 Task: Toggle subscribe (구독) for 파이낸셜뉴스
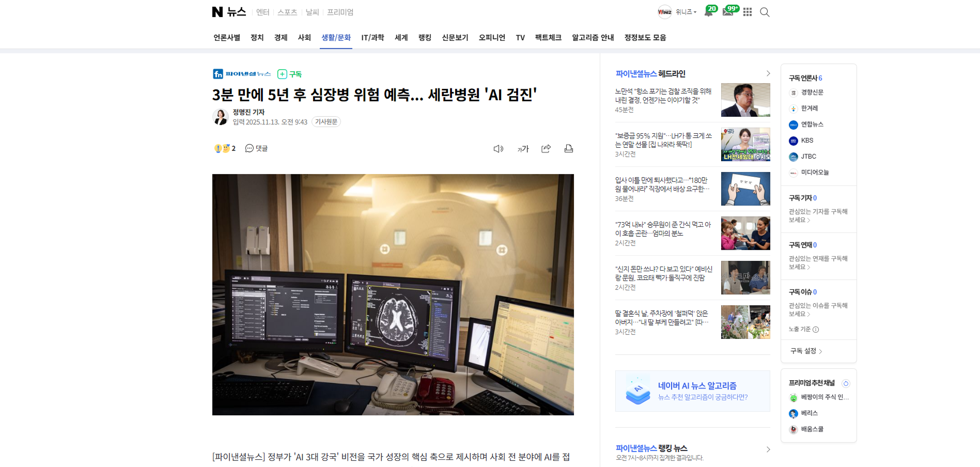click(x=290, y=74)
